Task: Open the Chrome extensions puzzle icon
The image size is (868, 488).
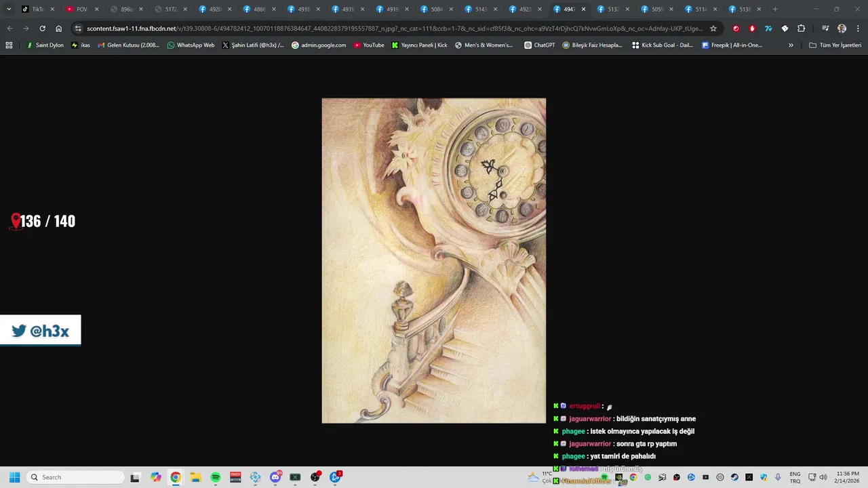Action: [802, 28]
